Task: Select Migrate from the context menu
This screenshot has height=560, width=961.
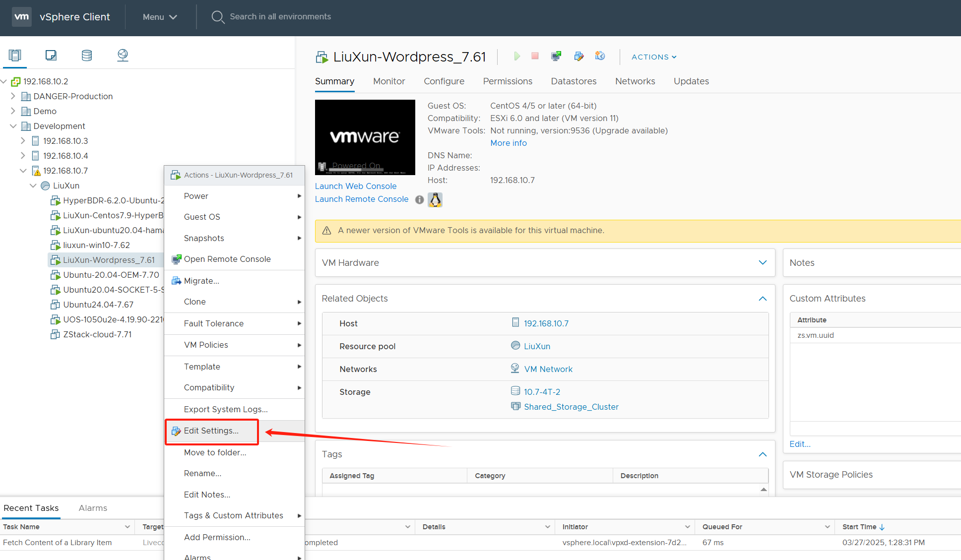Action: point(235,281)
